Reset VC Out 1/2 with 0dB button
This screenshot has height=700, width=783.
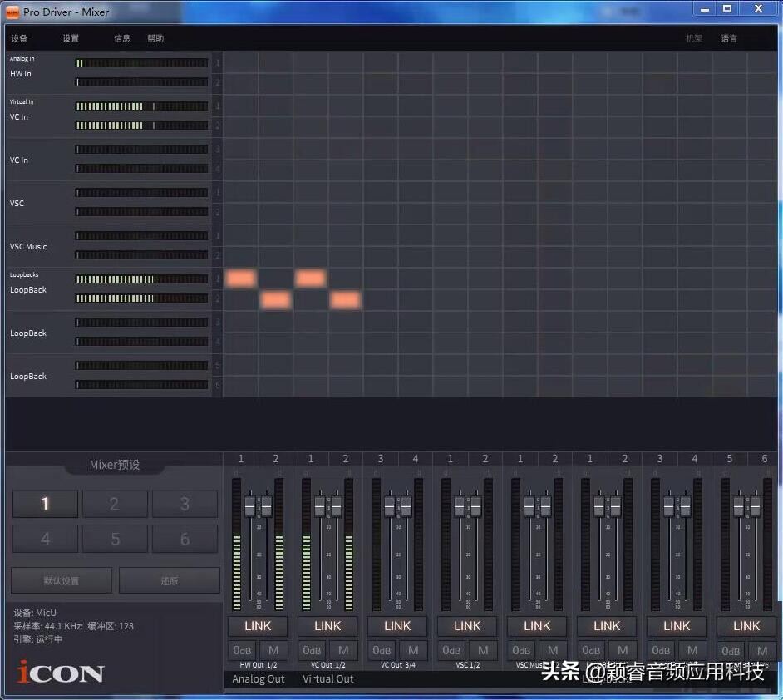point(312,650)
